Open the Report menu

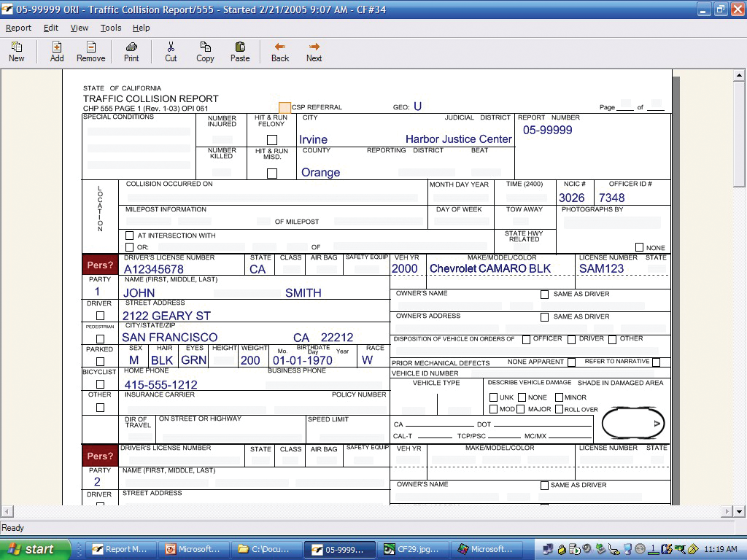point(18,28)
